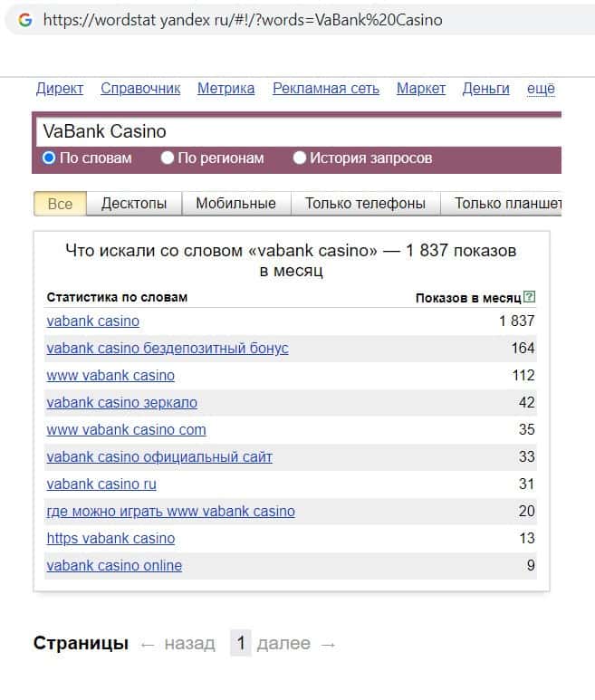The height and width of the screenshot is (700, 595).
Task: Expand the 'ещё' services menu
Action: pos(541,89)
